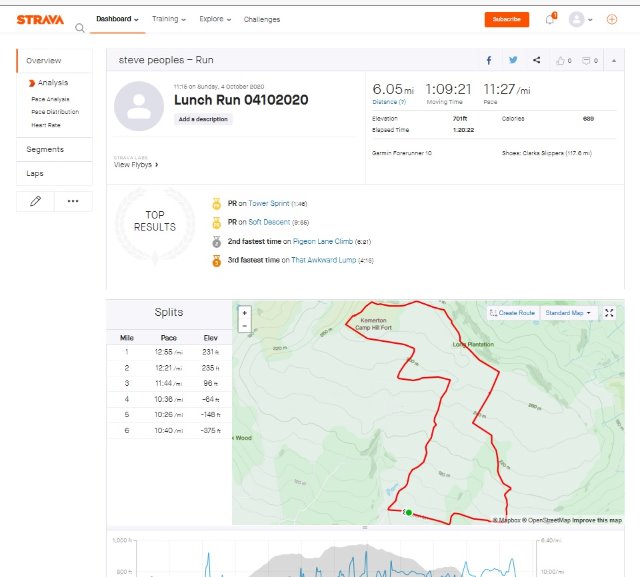Click the pencil edit icon
The image size is (640, 577).
tap(36, 200)
